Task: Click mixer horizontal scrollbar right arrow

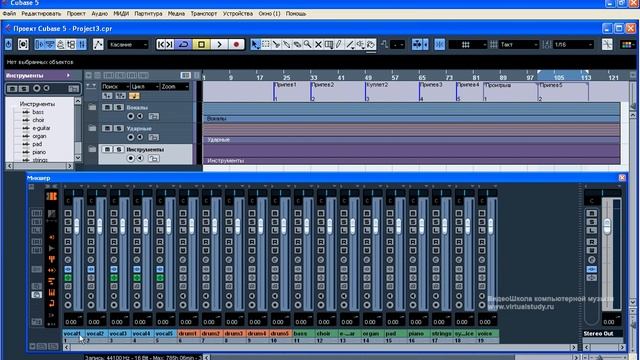Action: coord(574,347)
